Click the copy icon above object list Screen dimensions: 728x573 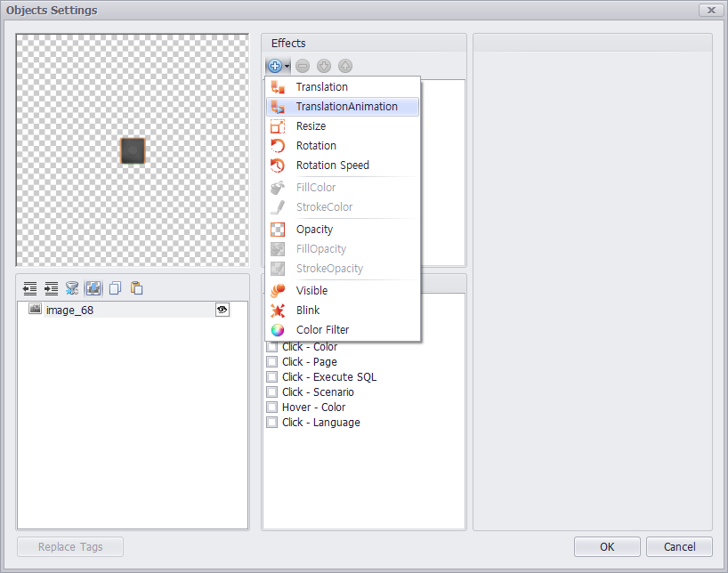pyautogui.click(x=115, y=288)
